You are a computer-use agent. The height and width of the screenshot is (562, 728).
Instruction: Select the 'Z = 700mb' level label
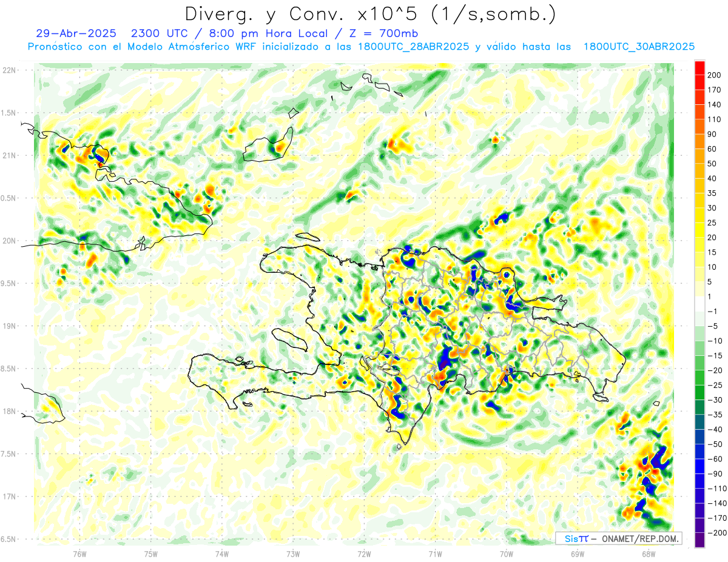pyautogui.click(x=383, y=33)
